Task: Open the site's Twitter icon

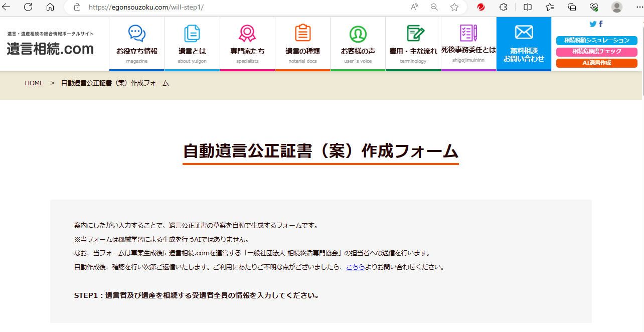Action: click(593, 24)
